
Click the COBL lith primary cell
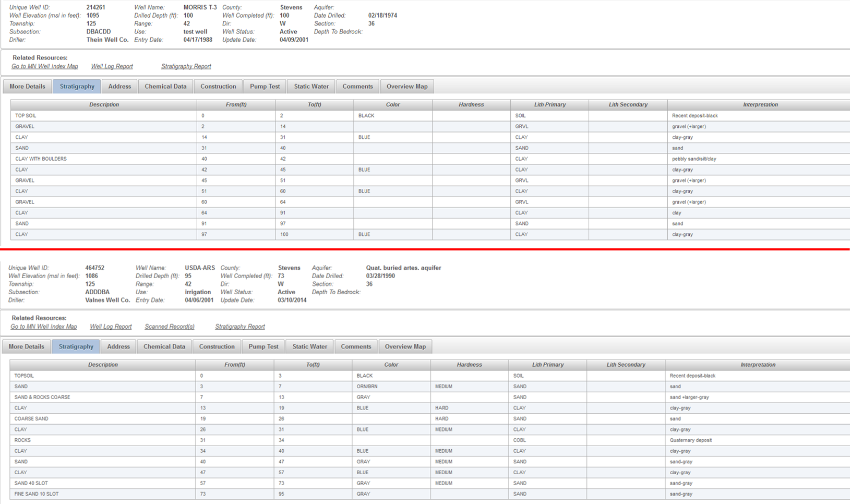[520, 440]
